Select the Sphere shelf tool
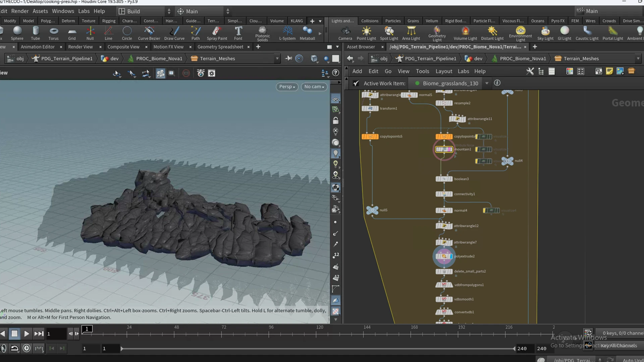The image size is (644, 362). point(17,34)
